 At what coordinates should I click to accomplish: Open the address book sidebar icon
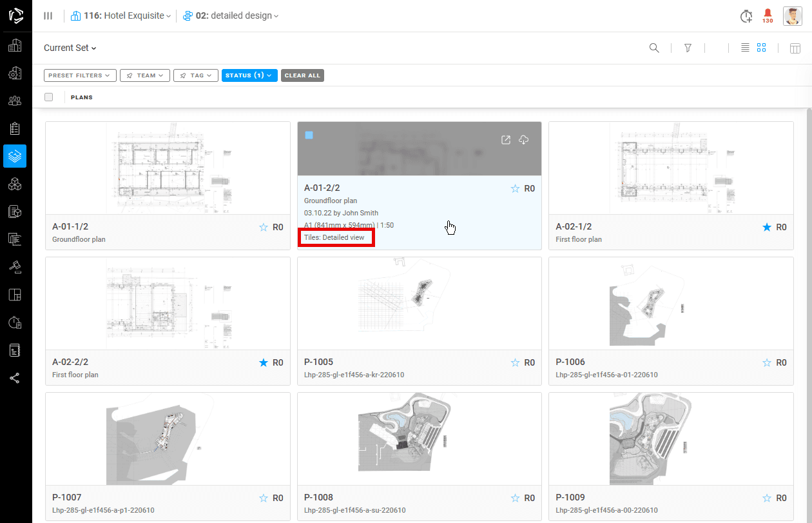(15, 350)
